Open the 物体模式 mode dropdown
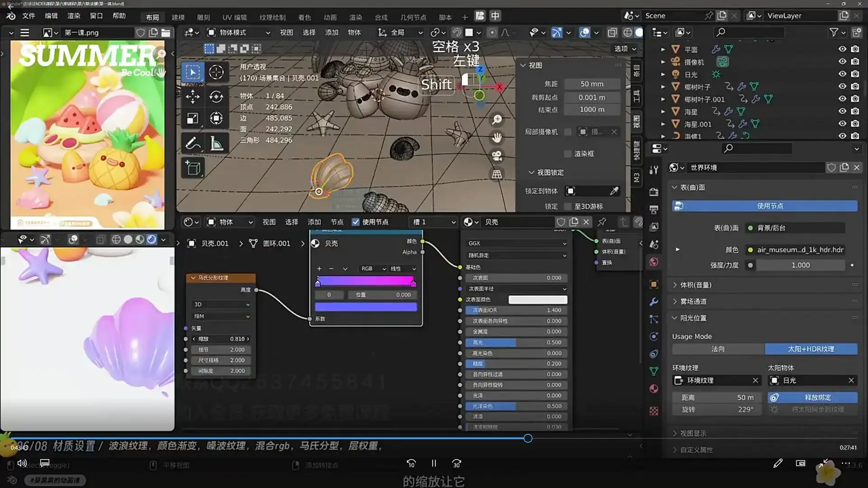868x488 pixels. tap(238, 32)
